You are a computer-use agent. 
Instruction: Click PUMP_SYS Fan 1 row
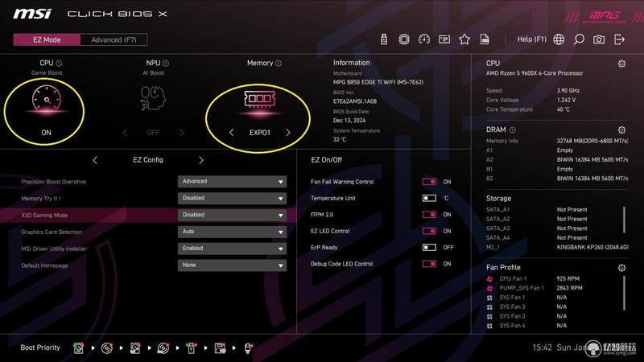click(535, 288)
